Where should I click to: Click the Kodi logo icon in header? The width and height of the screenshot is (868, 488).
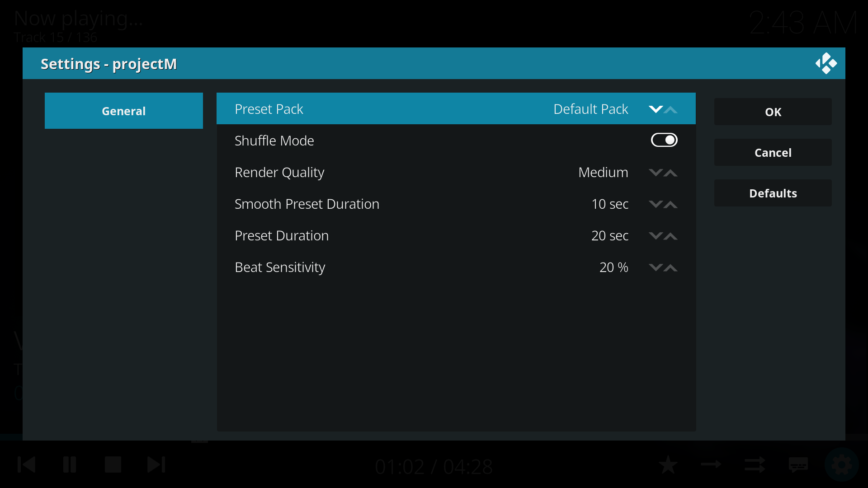click(826, 64)
